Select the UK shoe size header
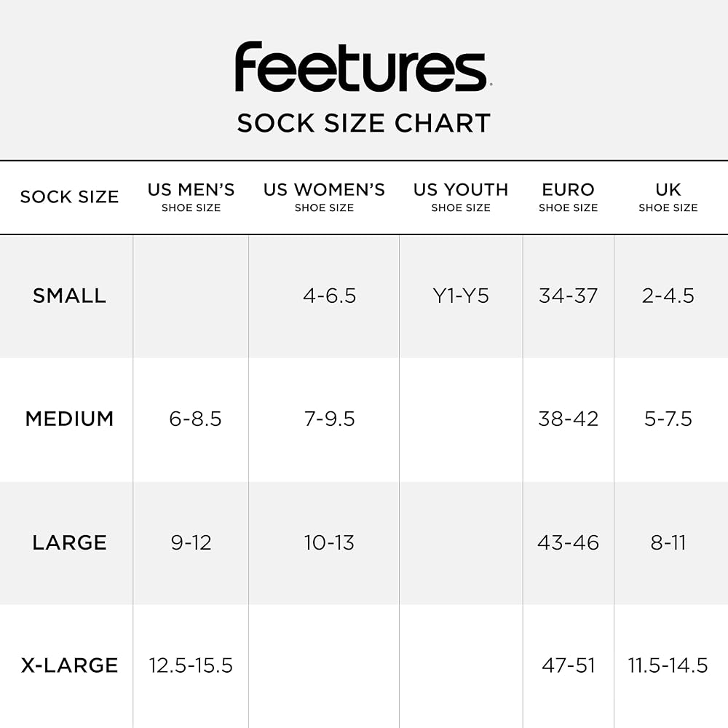728x728 pixels. [668, 197]
